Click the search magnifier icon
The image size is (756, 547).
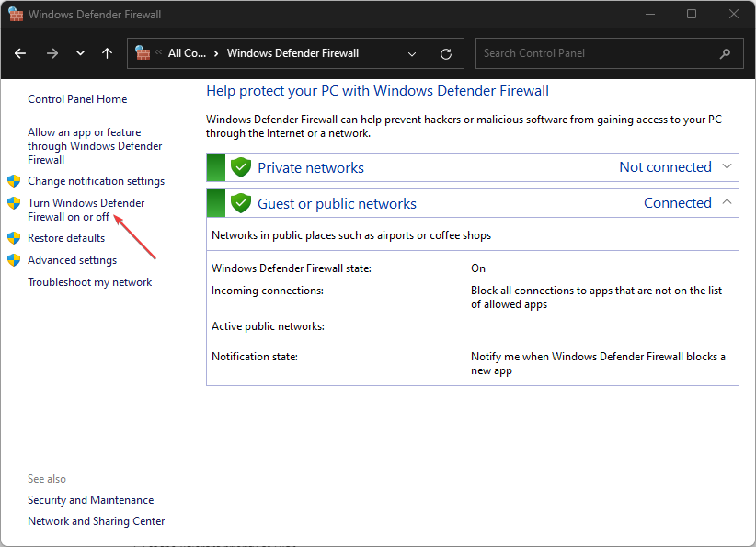click(725, 53)
